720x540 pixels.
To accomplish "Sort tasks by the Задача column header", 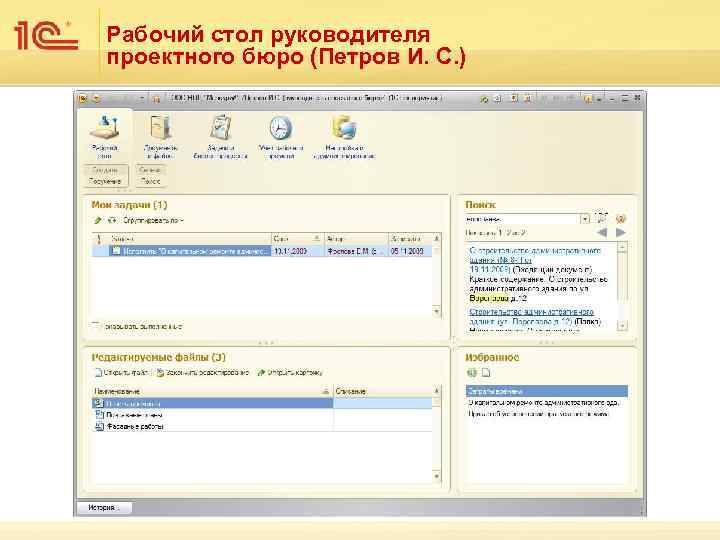I will pos(188,239).
